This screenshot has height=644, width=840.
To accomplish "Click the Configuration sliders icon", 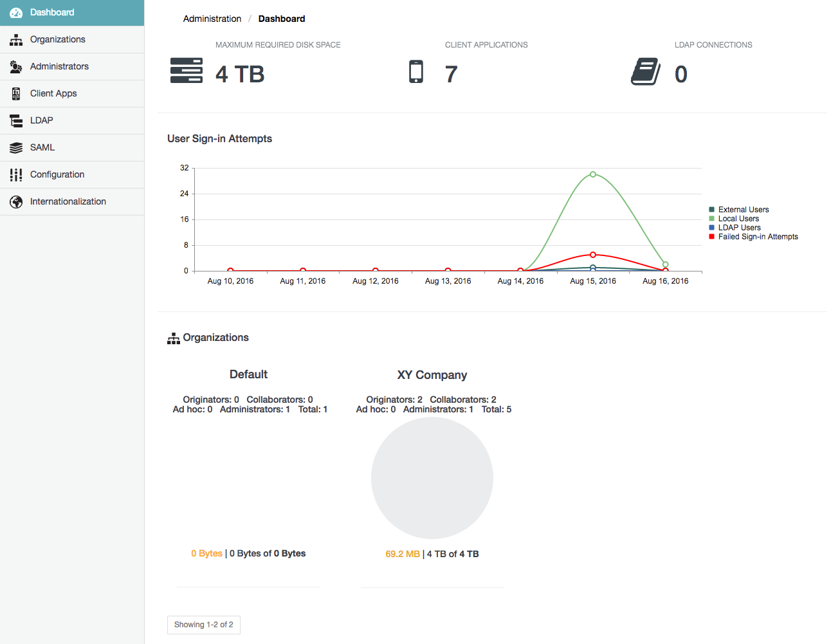I will [16, 175].
